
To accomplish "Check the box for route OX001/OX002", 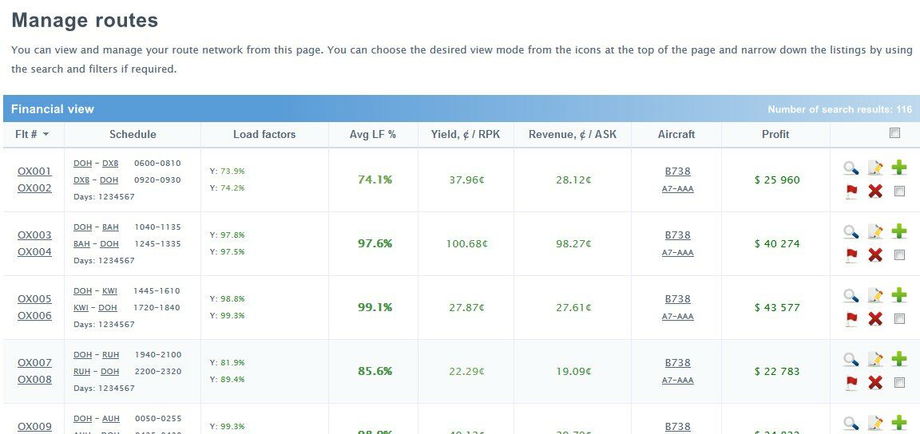I will (x=900, y=191).
